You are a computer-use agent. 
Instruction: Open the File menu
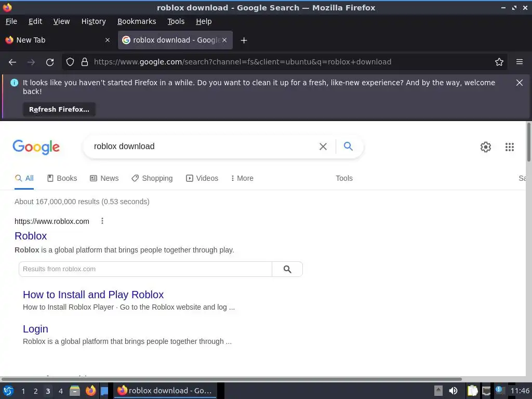coord(11,21)
